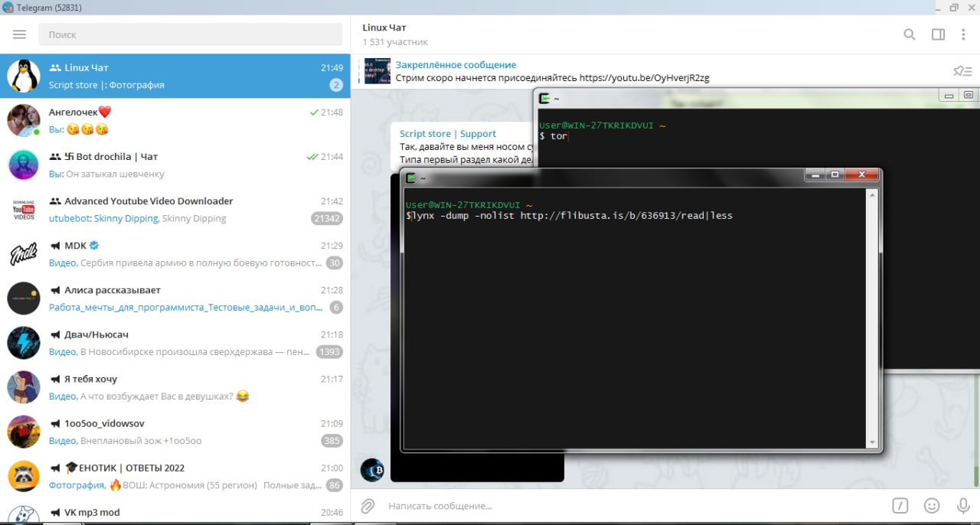
Task: Click the Telegram app icon in title bar
Action: pos(8,7)
